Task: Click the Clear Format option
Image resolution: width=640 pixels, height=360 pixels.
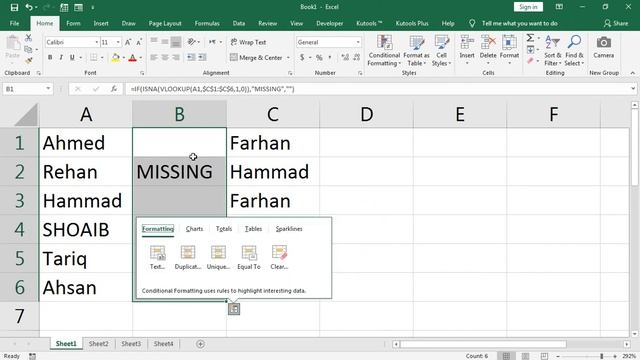Action: [x=279, y=257]
